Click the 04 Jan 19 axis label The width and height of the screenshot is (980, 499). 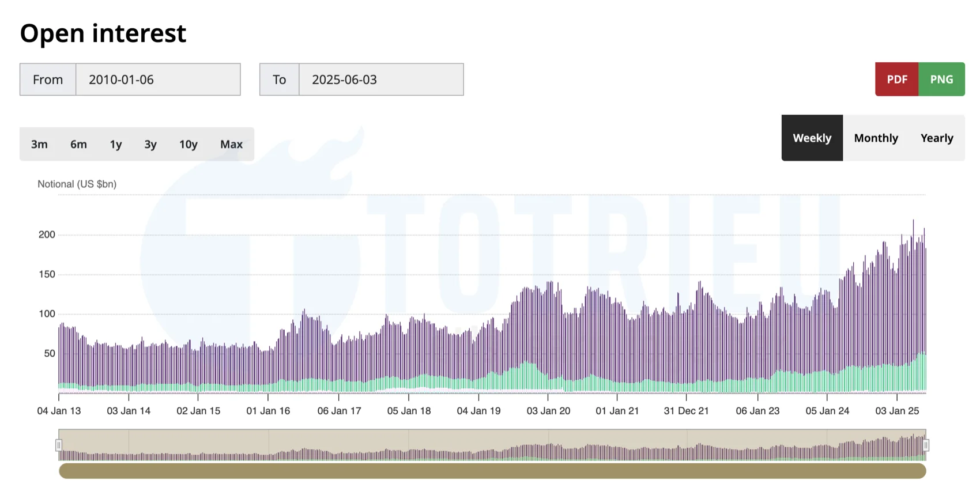478,411
